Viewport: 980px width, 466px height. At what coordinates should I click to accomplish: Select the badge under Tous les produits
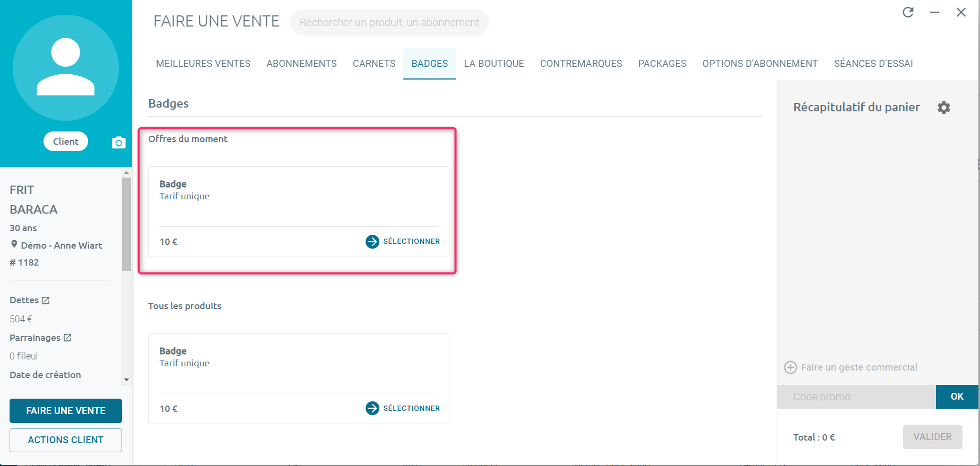[403, 408]
